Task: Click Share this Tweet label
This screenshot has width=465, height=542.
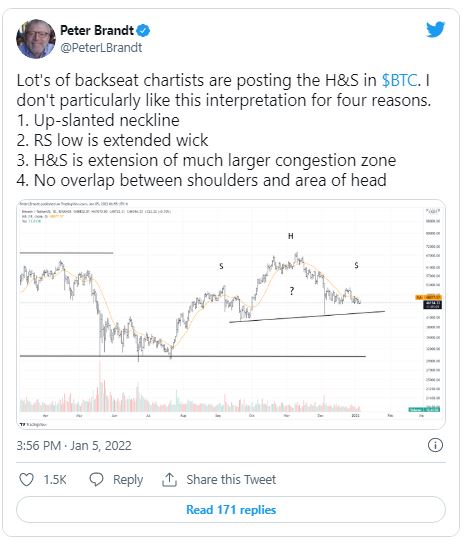Action: (x=231, y=479)
